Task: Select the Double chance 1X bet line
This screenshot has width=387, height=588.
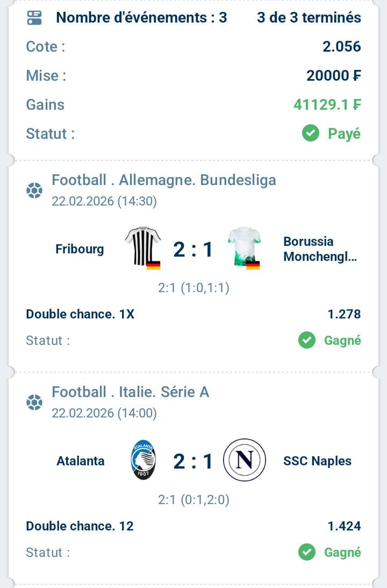Action: point(80,314)
